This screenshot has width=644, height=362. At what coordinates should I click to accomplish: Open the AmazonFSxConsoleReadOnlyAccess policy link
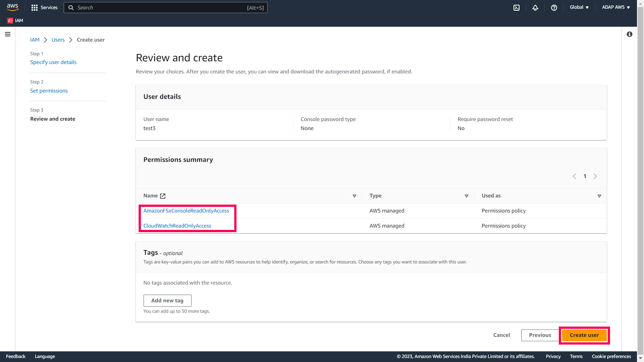click(186, 211)
